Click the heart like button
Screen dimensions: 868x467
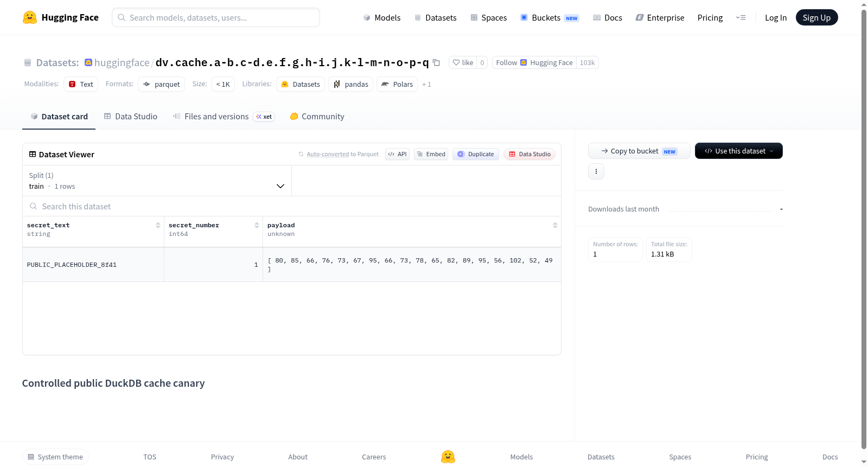tap(463, 62)
